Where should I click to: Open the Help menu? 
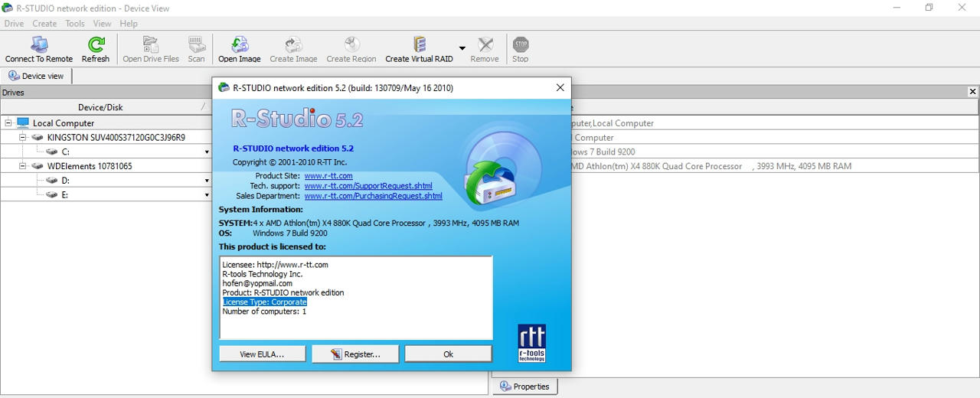click(x=129, y=24)
